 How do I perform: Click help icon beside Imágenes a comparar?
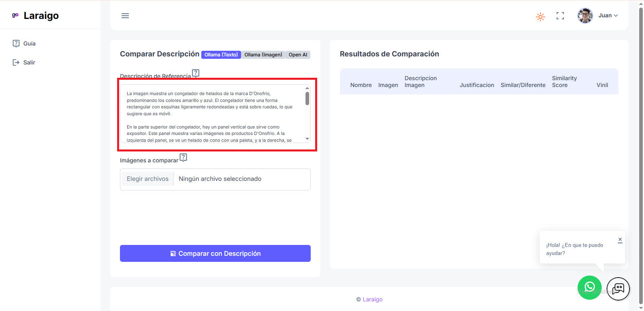click(x=183, y=158)
